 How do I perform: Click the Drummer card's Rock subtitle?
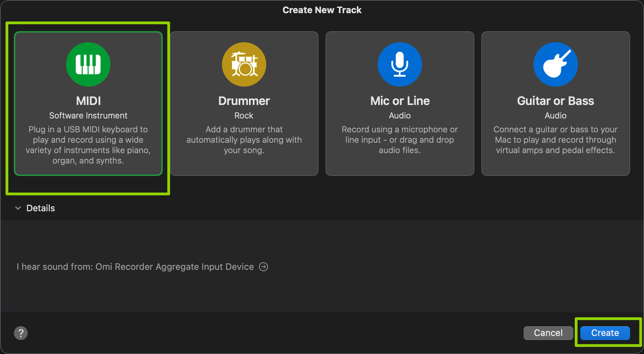244,116
